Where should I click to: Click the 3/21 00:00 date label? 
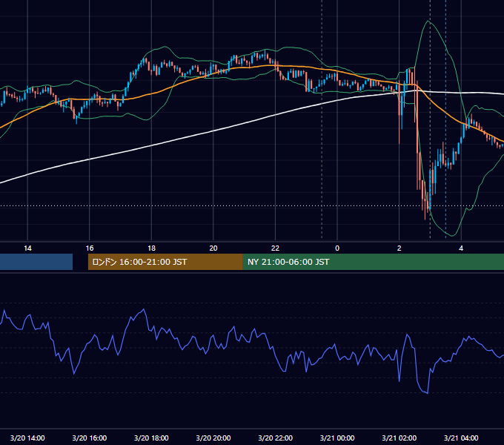pyautogui.click(x=337, y=438)
